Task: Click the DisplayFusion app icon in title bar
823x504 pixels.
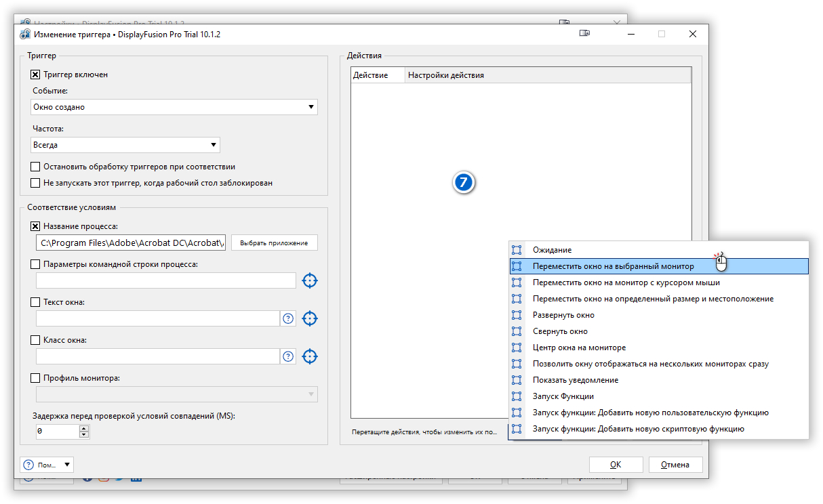Action: pos(25,34)
